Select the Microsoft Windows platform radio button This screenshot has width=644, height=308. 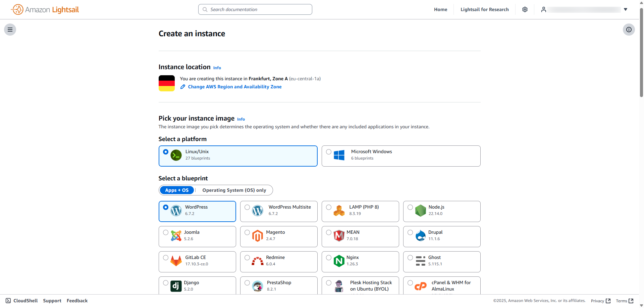tap(329, 152)
